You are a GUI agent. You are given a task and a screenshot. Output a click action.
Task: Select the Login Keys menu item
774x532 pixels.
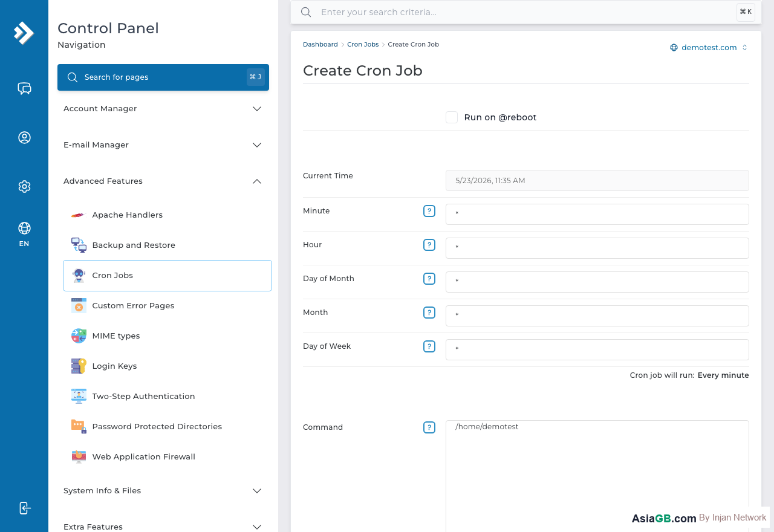(167, 366)
